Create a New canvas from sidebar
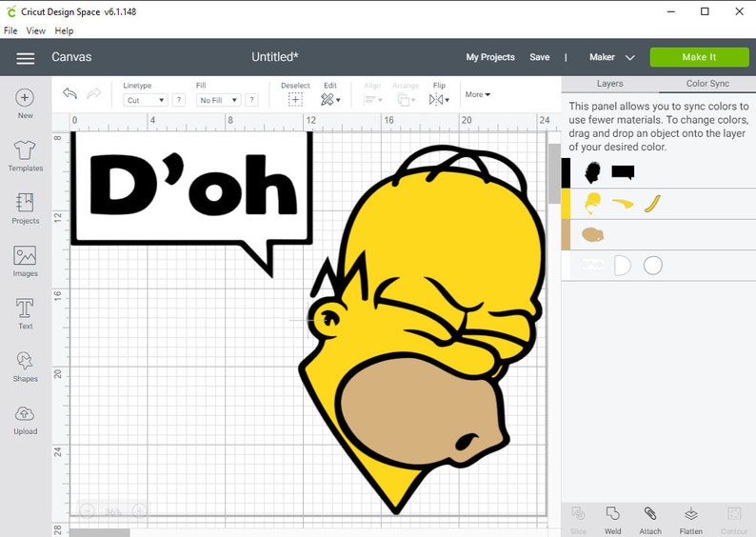The width and height of the screenshot is (756, 537). 25,103
